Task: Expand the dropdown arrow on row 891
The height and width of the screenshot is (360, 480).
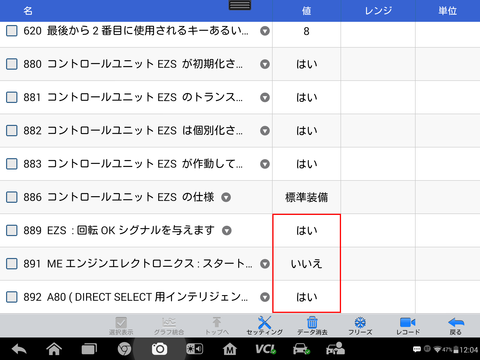Action: pyautogui.click(x=265, y=264)
